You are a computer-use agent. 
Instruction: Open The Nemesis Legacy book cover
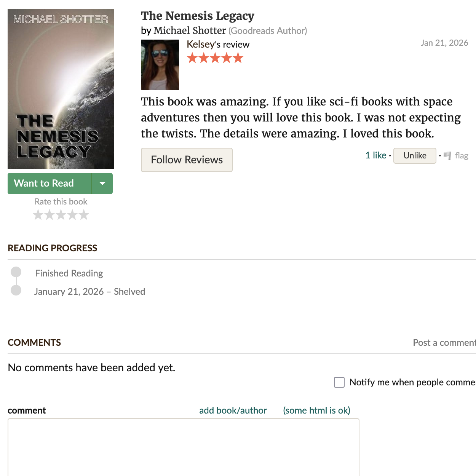point(61,89)
